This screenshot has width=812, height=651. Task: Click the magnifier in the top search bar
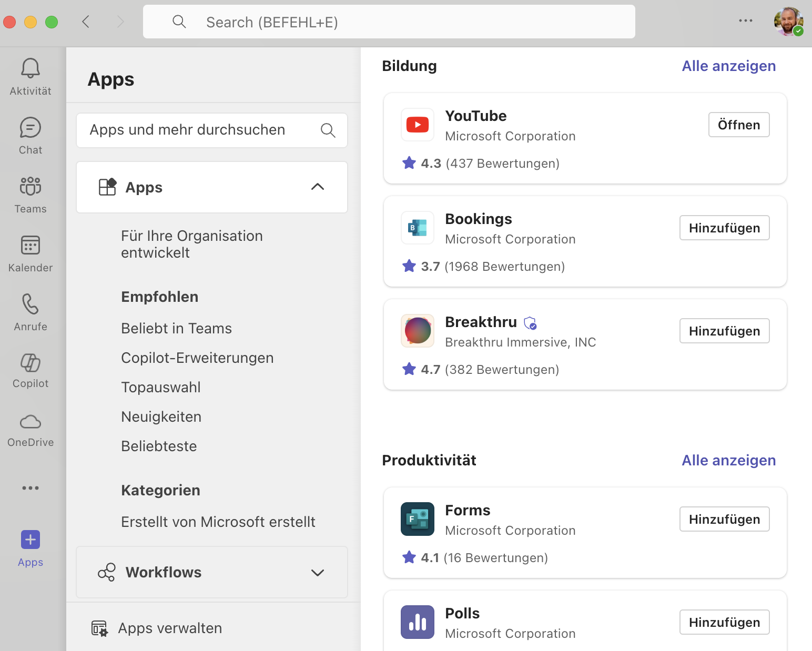pyautogui.click(x=179, y=22)
